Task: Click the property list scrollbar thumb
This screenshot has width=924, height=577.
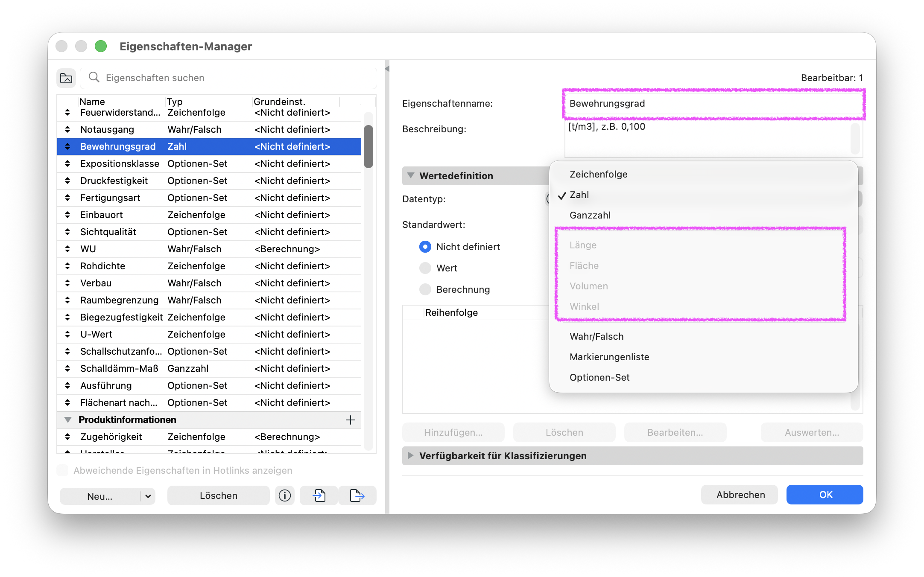Action: pos(368,146)
